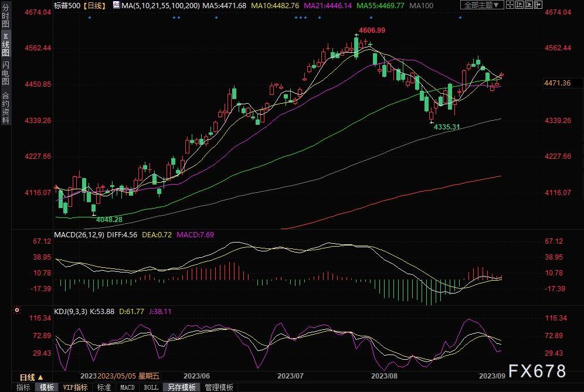Screen dimensions: 584x392
Task: Click the J:38.11 value
Action: [160, 311]
